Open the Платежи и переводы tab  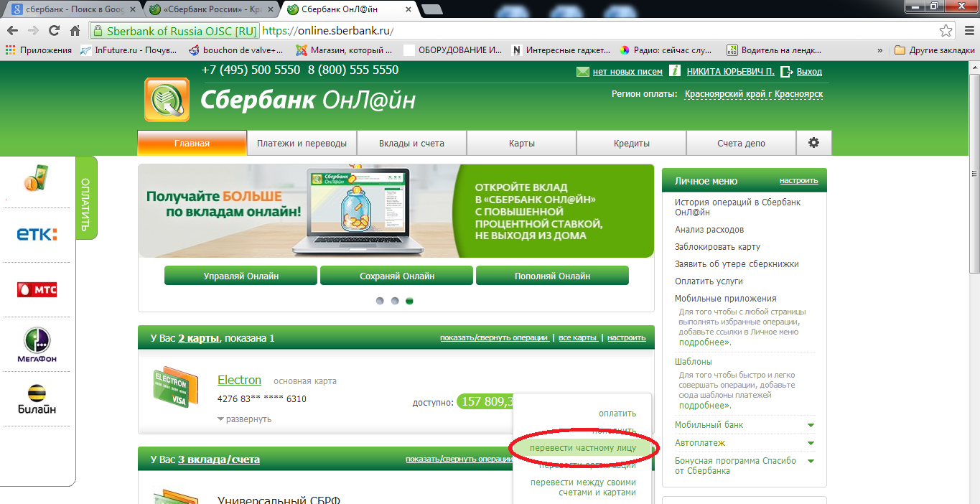click(x=302, y=143)
